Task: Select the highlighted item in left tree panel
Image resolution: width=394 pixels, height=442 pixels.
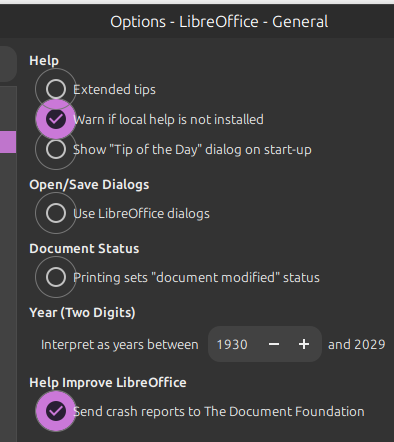Action: 8,142
